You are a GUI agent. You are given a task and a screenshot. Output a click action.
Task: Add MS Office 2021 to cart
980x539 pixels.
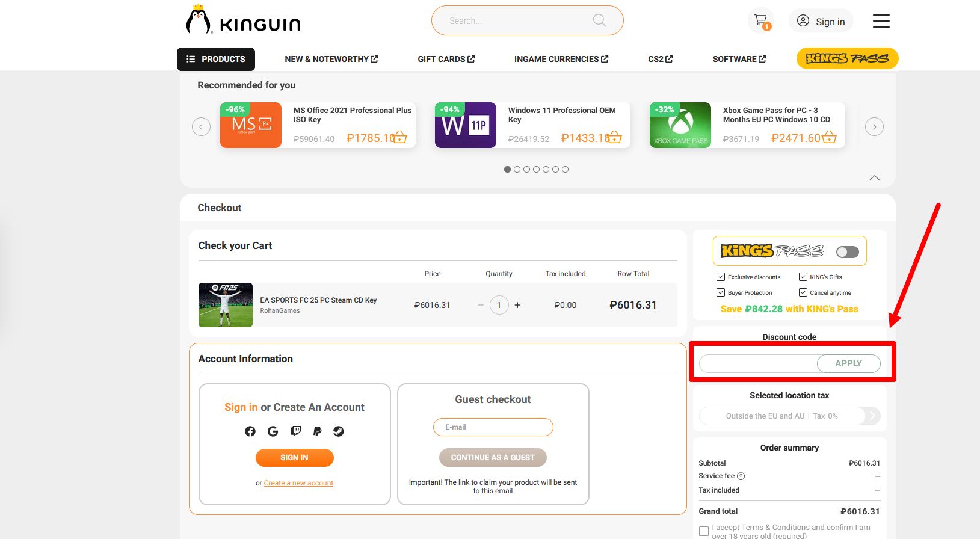tap(400, 138)
